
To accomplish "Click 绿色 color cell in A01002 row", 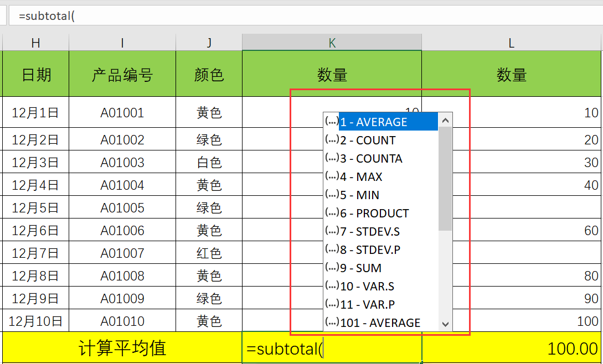I will coord(209,139).
